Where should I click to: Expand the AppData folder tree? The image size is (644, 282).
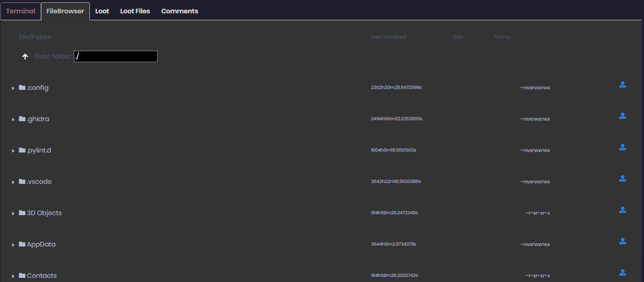pos(12,244)
